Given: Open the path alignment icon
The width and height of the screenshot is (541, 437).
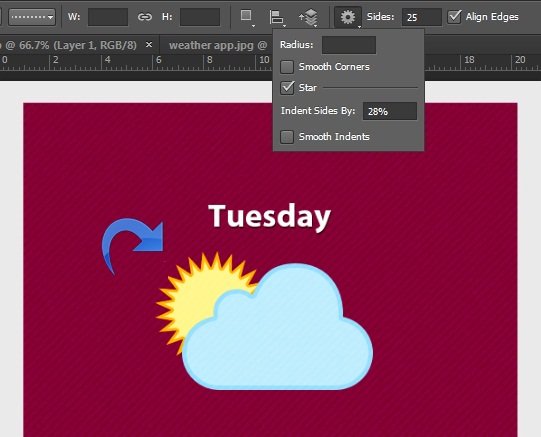Looking at the screenshot, I should point(276,17).
